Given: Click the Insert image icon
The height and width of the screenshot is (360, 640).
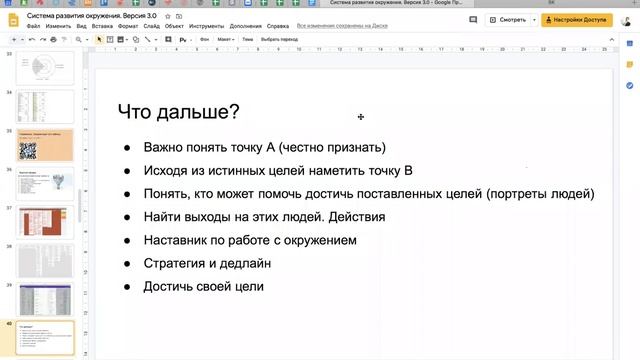Looking at the screenshot, I should [x=120, y=40].
